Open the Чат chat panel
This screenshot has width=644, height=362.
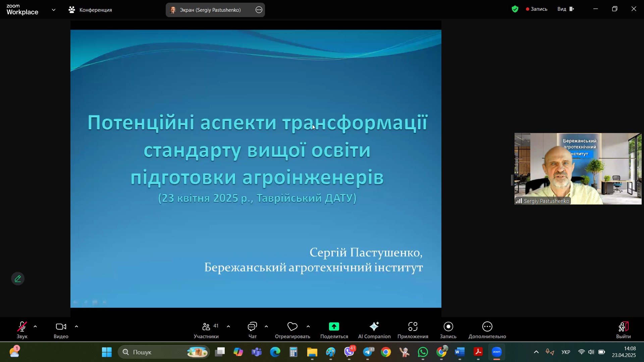253,330
